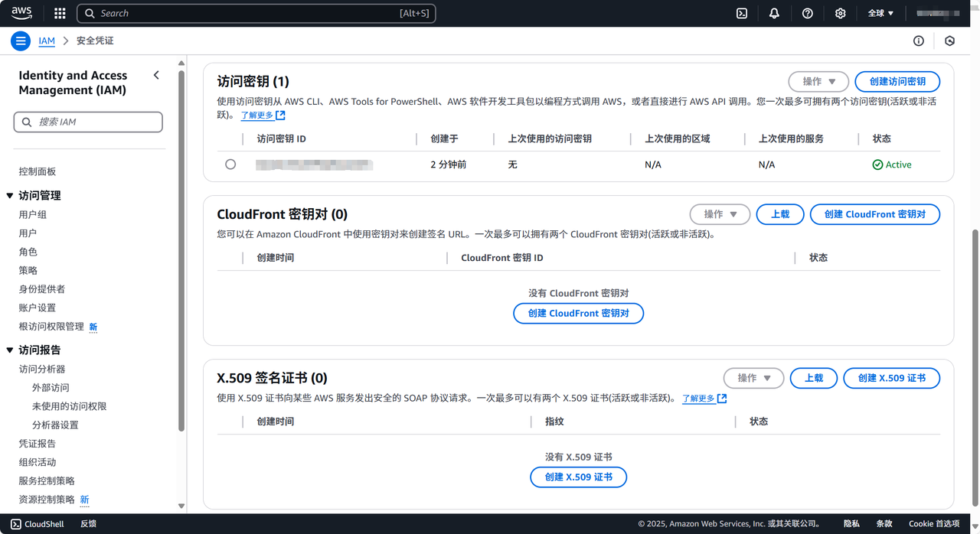Click the hexagon icon right of the info panel icon

(949, 41)
